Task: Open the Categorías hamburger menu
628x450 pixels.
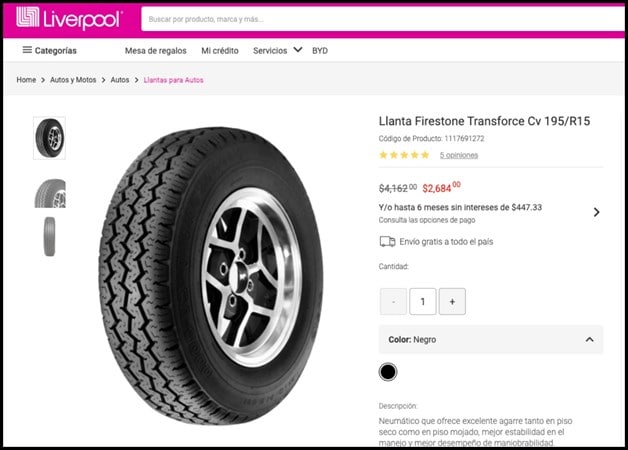Action: point(49,50)
